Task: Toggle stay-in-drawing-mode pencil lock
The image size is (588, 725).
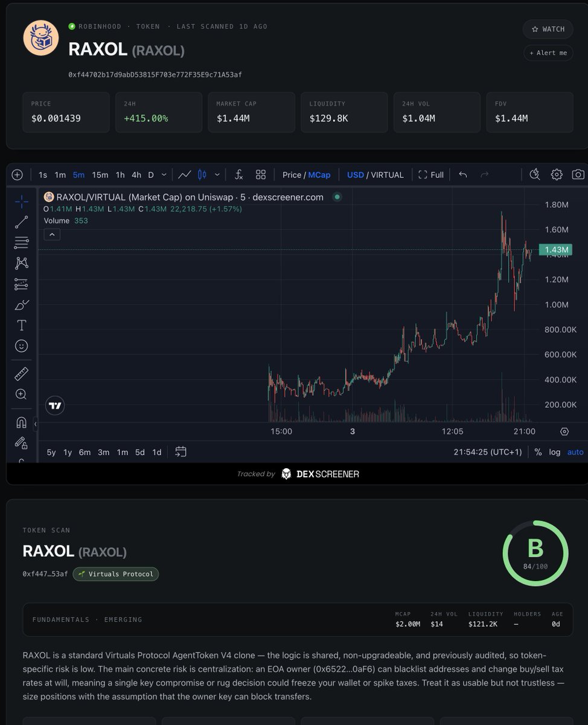Action: coord(21,443)
